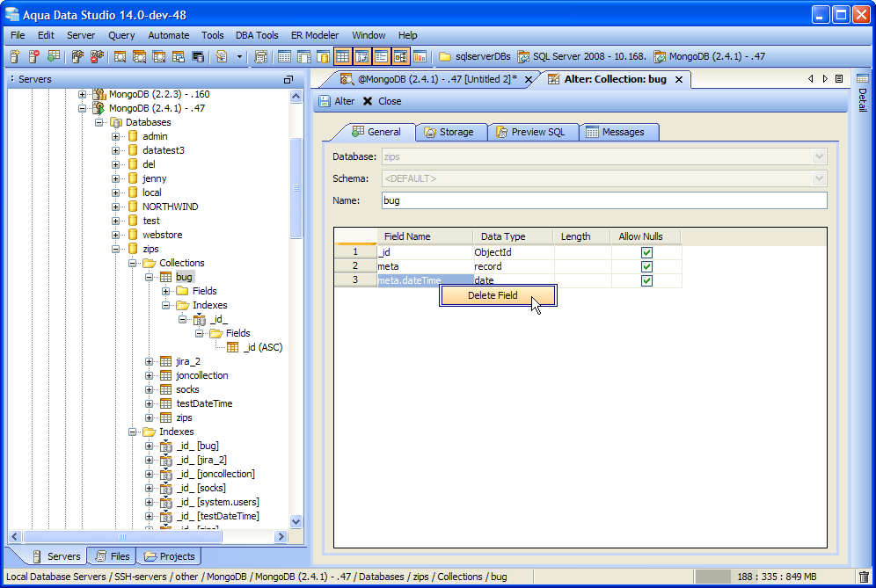Click the scroll tabs left arrow
This screenshot has height=588, width=876.
coord(811,79)
